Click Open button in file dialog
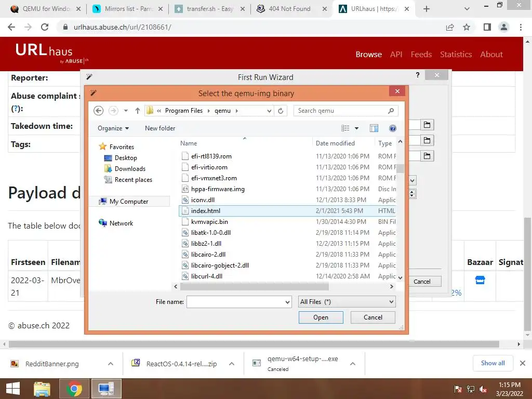Screen dimensions: 532x399 pos(321,317)
